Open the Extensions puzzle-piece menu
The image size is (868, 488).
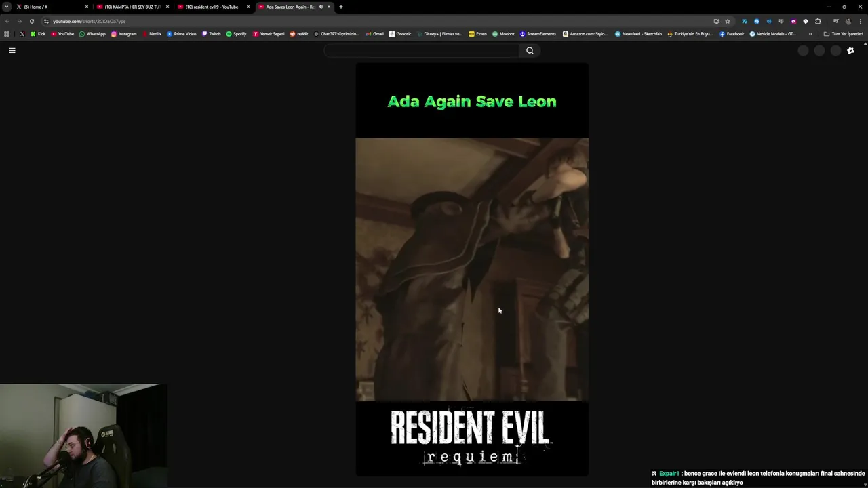(x=818, y=21)
